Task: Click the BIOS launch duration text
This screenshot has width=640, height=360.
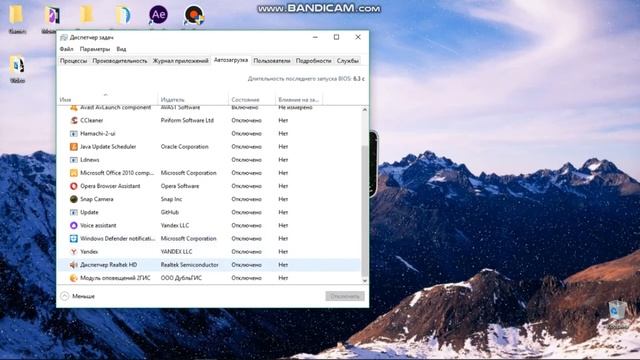Action: (x=306, y=78)
